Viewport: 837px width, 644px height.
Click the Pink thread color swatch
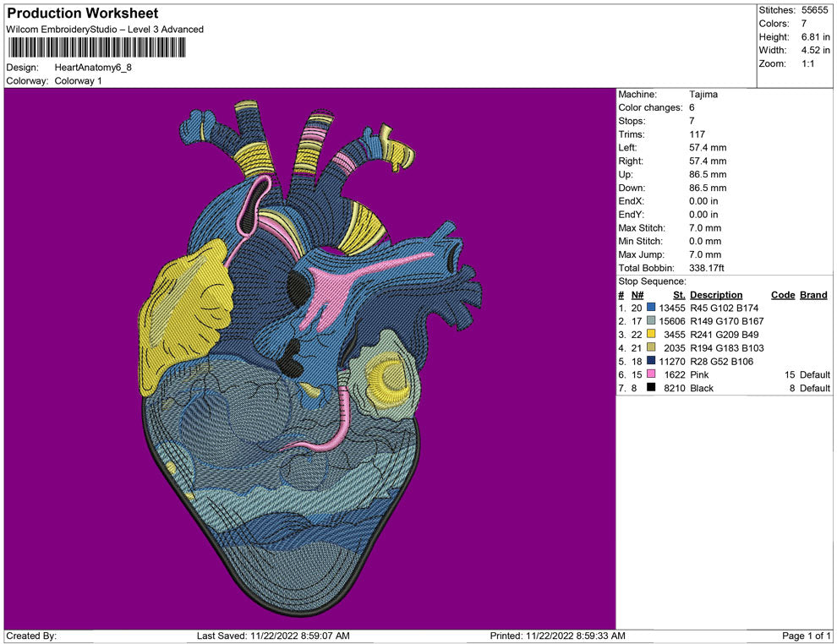tap(651, 374)
